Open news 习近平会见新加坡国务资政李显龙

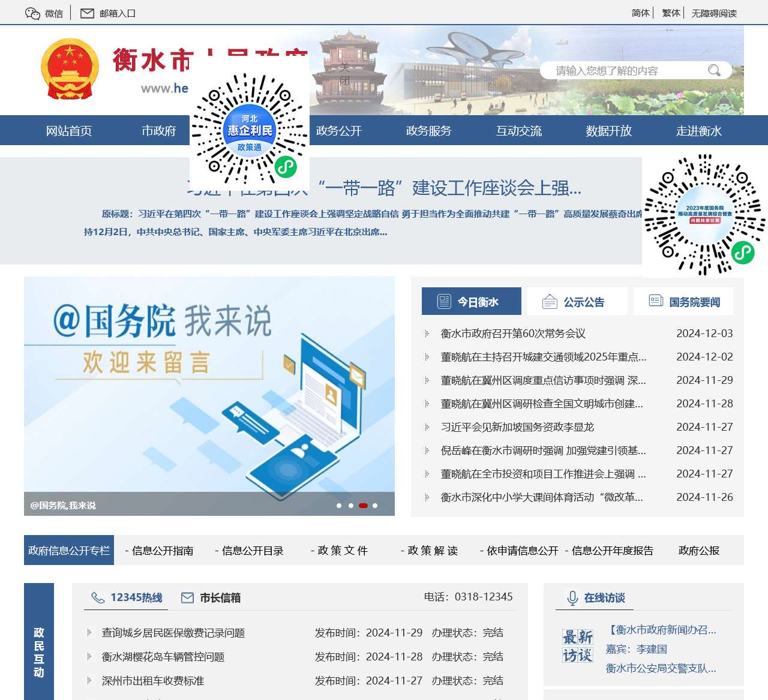(x=517, y=427)
